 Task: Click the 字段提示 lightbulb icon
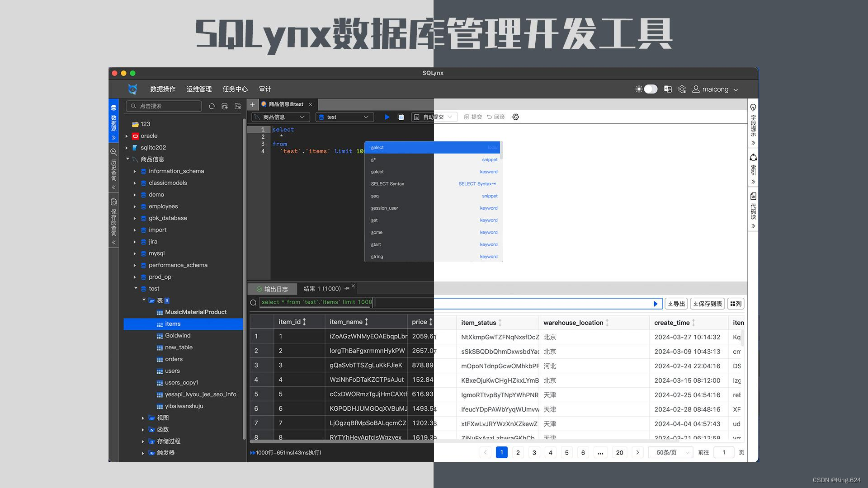click(x=753, y=108)
